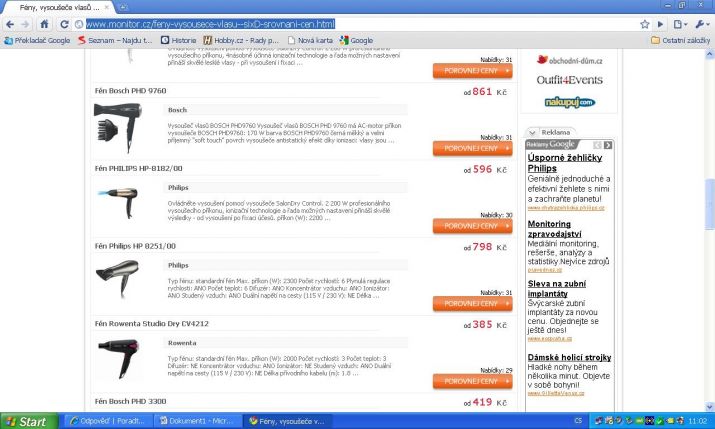This screenshot has width=715, height=429.
Task: Close the Fény, vysoušeče vlasů tab
Action: tap(107, 7)
